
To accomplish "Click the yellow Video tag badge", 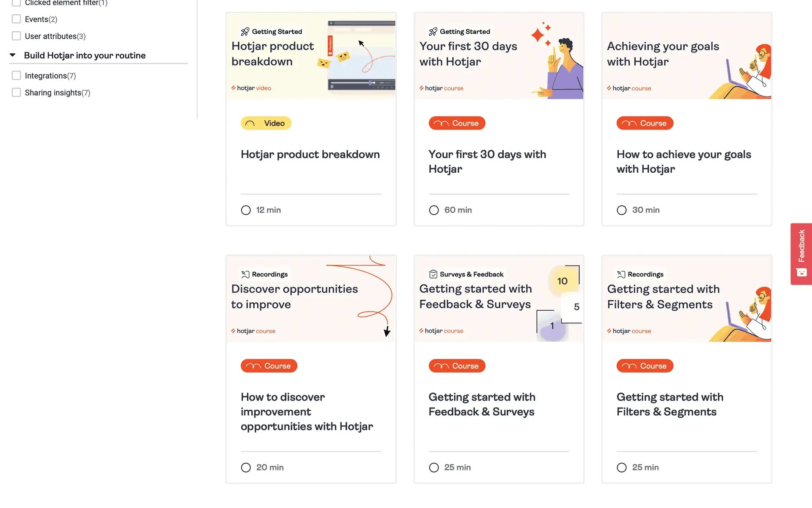I will (266, 123).
